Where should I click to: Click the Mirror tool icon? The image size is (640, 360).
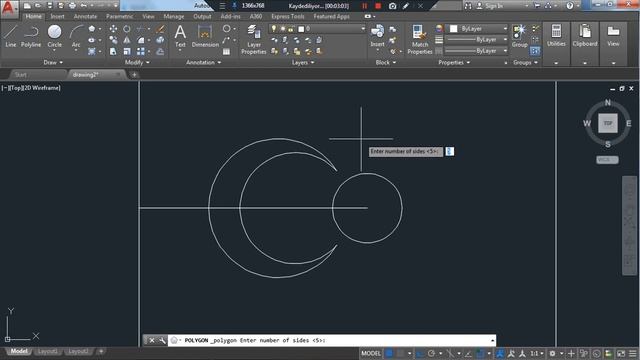[127, 40]
